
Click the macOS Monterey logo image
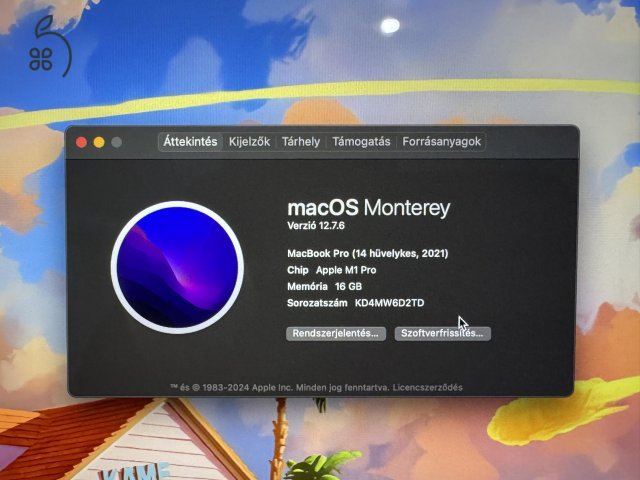pos(178,267)
